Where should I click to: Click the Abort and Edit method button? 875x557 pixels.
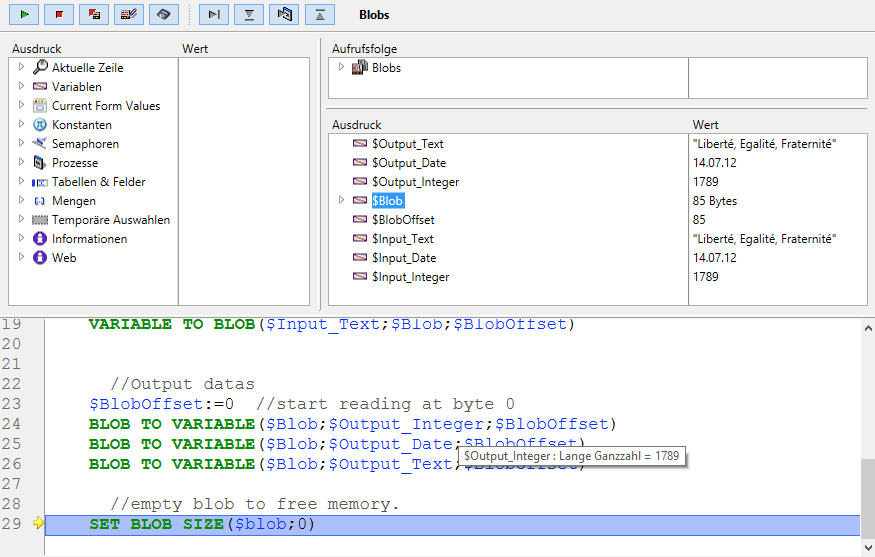point(94,14)
